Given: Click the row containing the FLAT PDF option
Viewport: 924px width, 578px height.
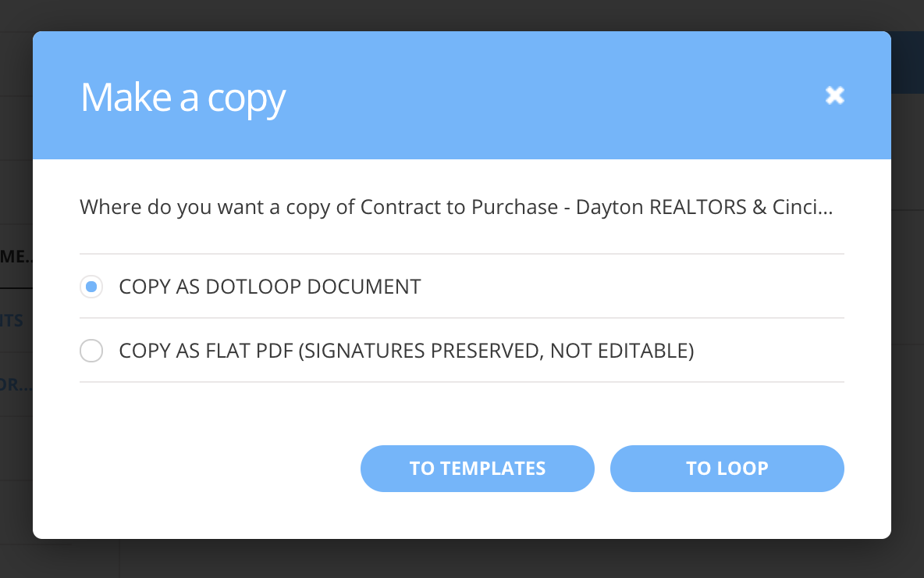Looking at the screenshot, I should click(461, 351).
